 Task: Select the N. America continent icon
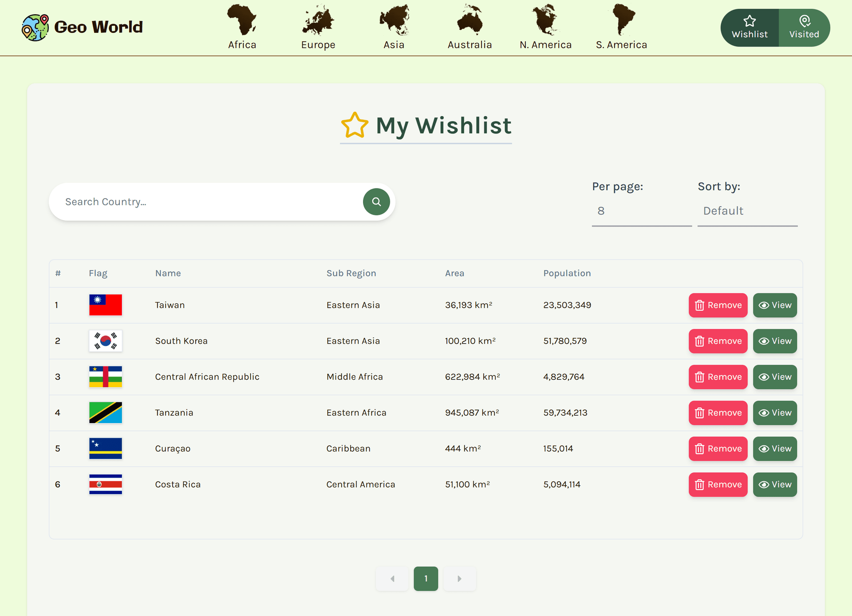[545, 20]
